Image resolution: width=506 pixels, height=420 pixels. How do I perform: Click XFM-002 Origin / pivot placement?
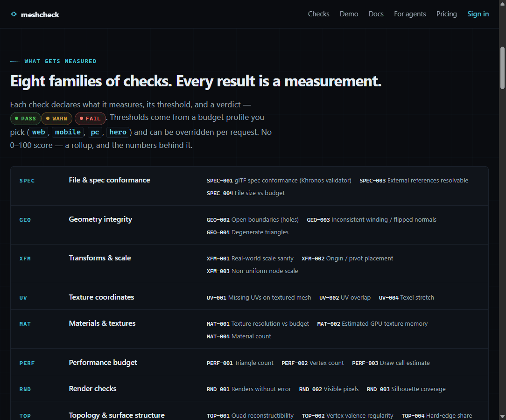pos(347,259)
